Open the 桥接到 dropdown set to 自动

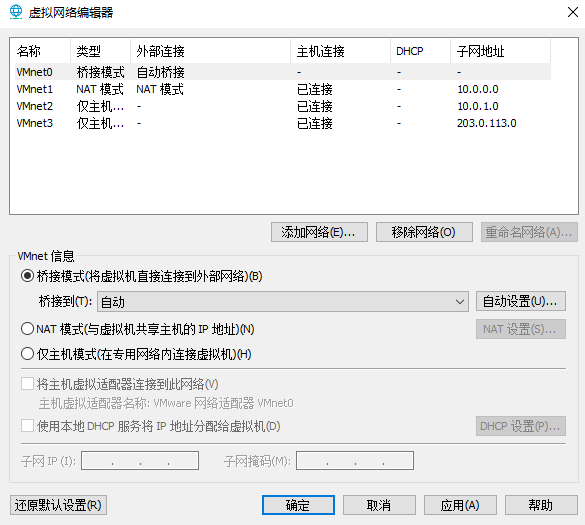tap(283, 301)
